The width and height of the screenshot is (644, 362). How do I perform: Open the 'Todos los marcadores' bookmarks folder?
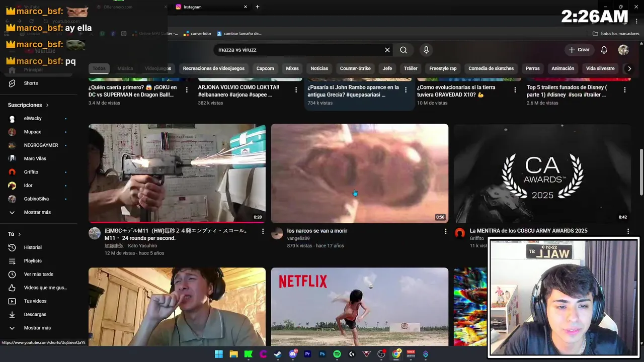pos(616,34)
